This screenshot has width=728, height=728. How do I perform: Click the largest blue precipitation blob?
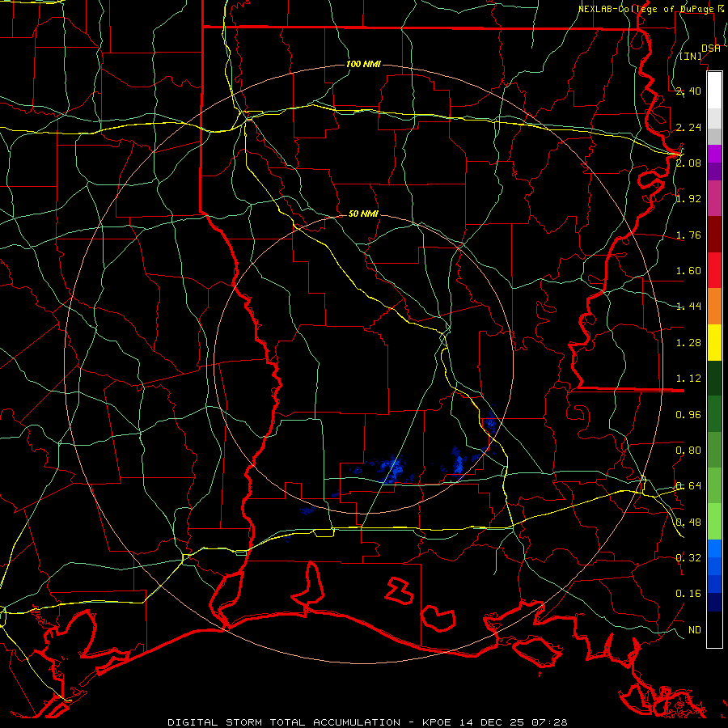[x=394, y=469]
